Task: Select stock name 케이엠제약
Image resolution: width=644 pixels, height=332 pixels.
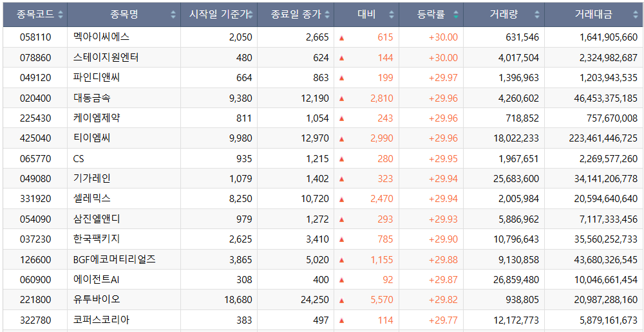Action: click(x=97, y=118)
